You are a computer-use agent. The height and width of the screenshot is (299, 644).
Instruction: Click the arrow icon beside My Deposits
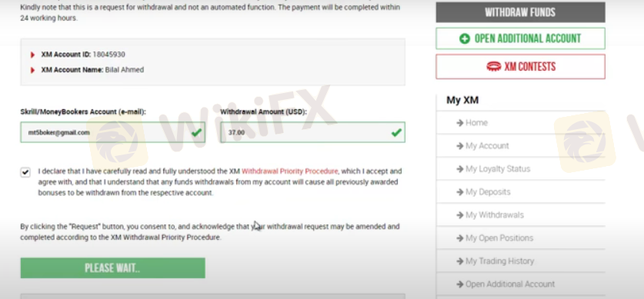[x=460, y=192]
